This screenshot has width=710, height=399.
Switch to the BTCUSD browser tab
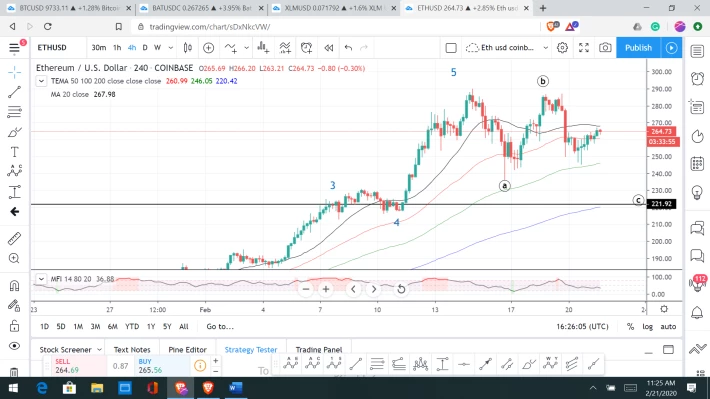coord(69,8)
